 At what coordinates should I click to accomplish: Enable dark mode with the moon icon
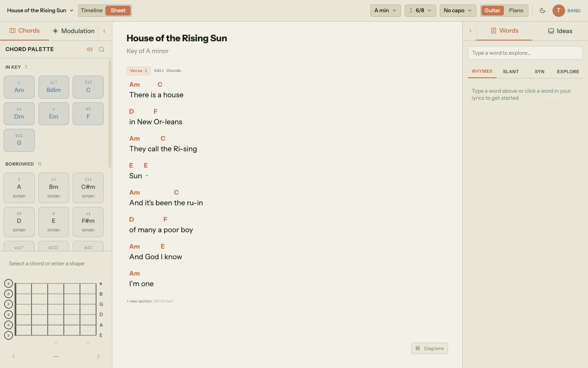[543, 11]
